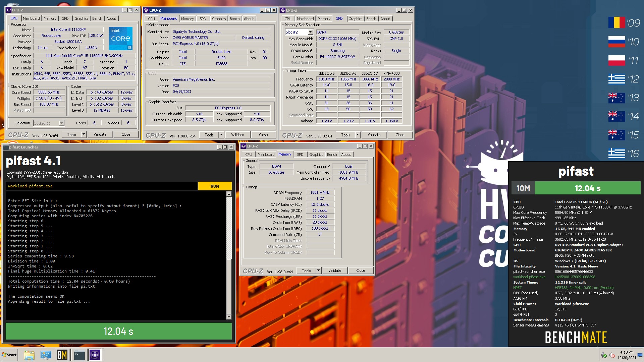644x362 pixels.
Task: Click the XMP-4000 column header
Action: [x=391, y=73]
